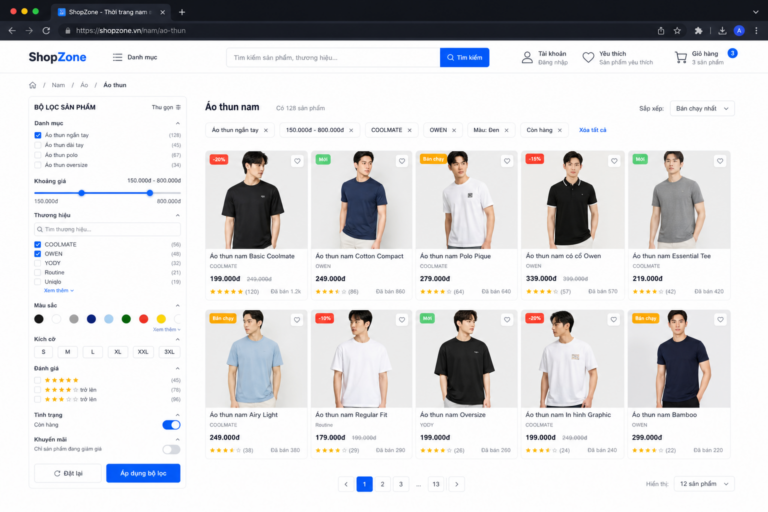Collapse the Thương hiệu filter section
768x512 pixels.
(x=178, y=215)
